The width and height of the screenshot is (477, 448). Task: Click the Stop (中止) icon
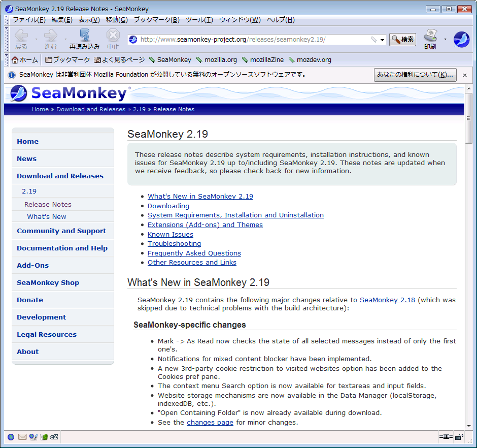[113, 39]
